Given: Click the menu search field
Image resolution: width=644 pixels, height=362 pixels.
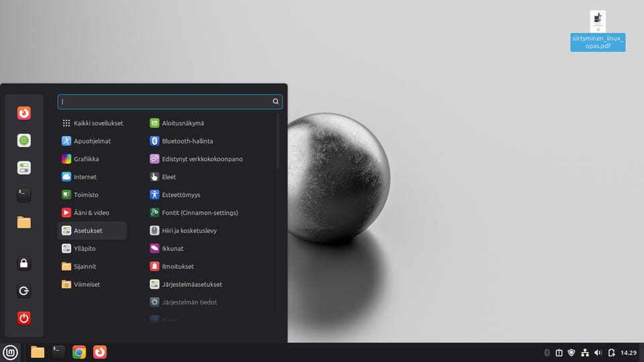Looking at the screenshot, I should (x=170, y=102).
